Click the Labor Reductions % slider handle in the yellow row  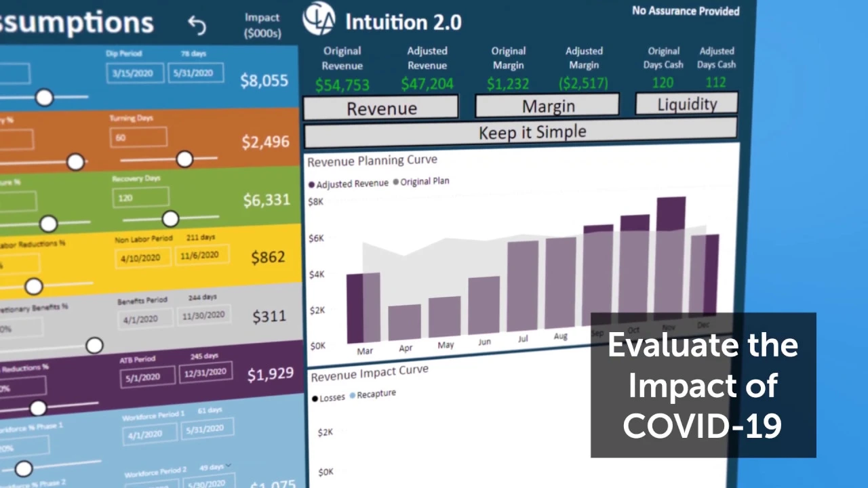[x=33, y=286]
